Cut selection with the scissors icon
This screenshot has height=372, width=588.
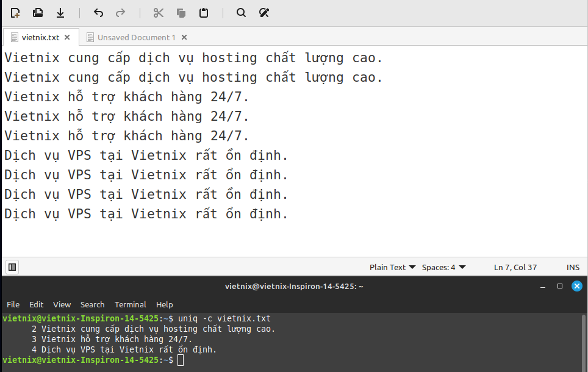click(x=159, y=13)
